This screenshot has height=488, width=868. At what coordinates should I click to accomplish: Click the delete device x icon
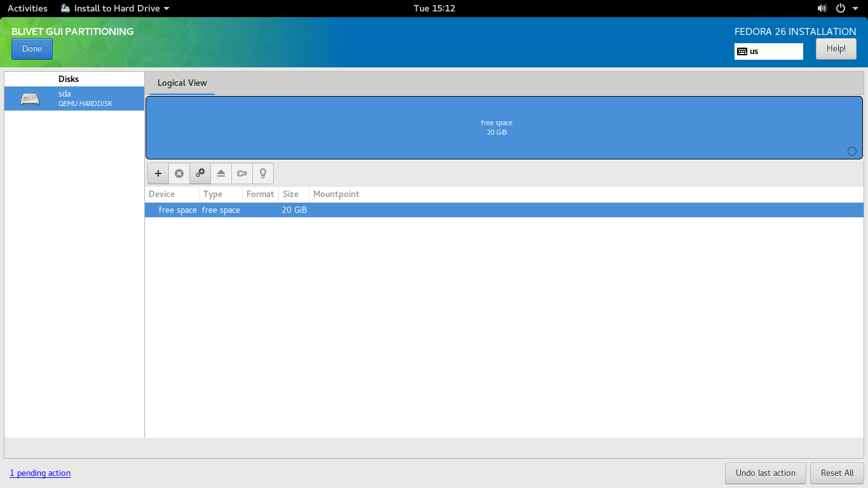tap(179, 173)
